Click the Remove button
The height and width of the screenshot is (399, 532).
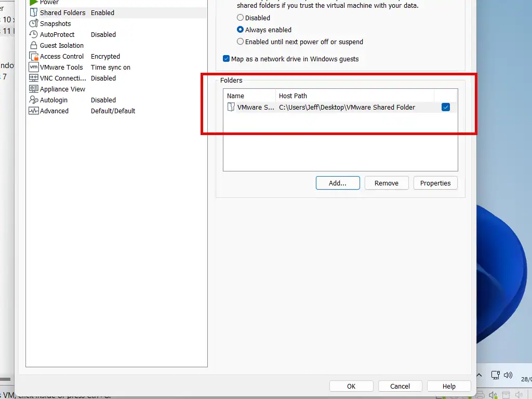387,183
